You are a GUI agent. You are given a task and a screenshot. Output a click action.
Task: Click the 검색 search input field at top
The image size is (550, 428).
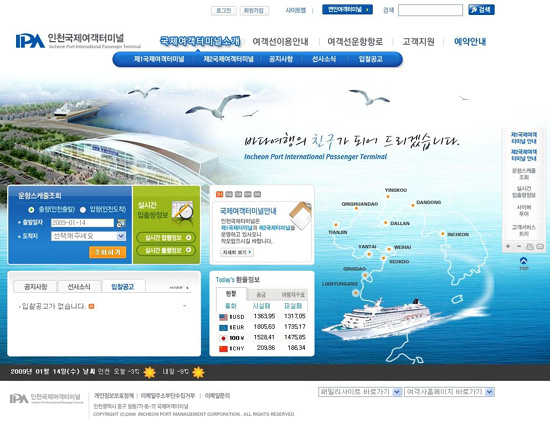[430, 10]
